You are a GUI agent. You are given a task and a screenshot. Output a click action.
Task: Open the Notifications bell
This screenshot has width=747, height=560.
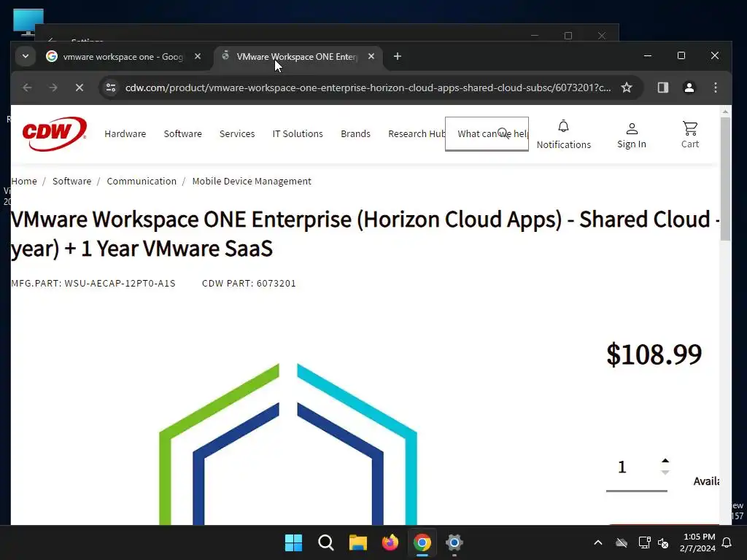[x=564, y=135]
